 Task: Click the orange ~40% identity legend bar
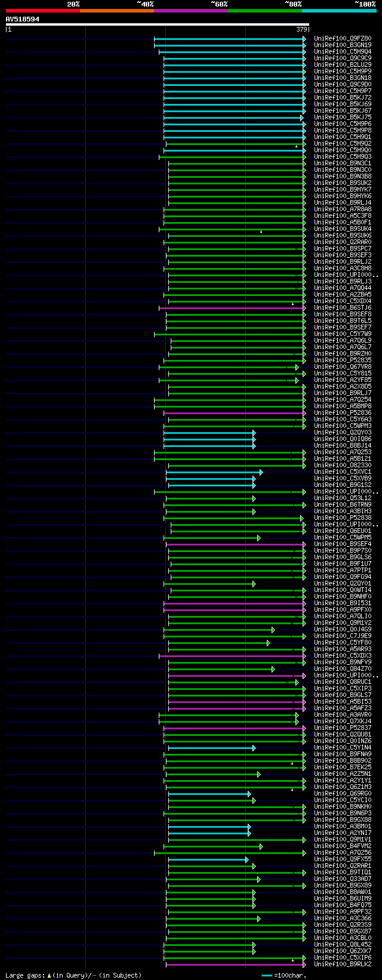[x=117, y=10]
